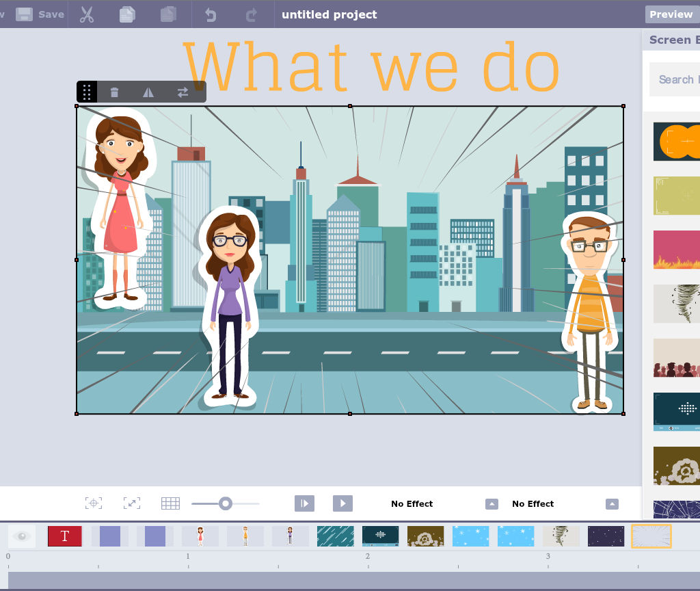
Task: Switch to the Preview tab
Action: (x=671, y=14)
